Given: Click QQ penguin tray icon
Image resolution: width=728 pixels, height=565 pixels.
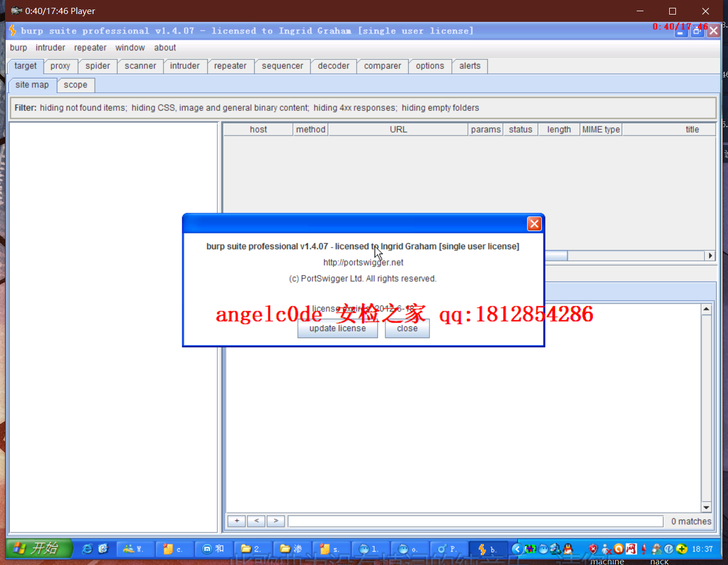Looking at the screenshot, I should [568, 549].
